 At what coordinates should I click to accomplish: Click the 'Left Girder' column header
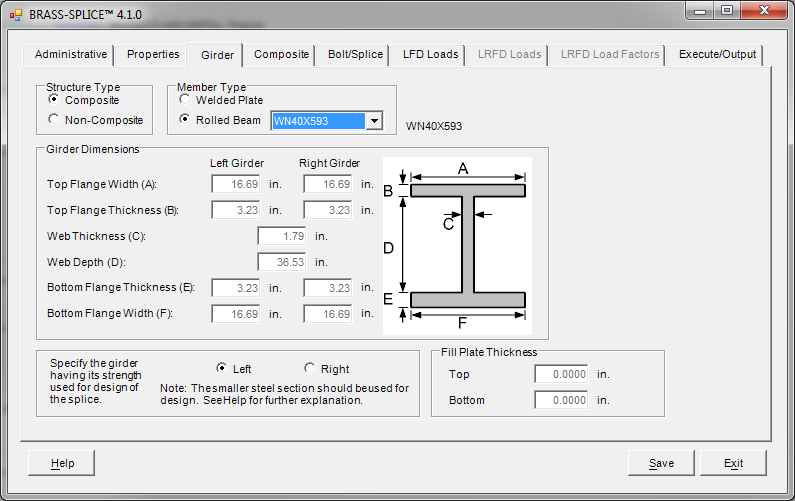pyautogui.click(x=237, y=163)
